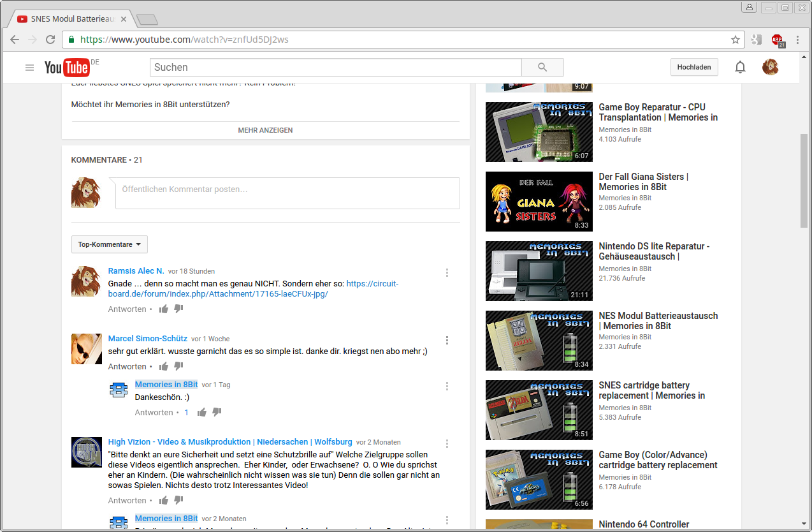Open NES Modul Batterieaustausch thumbnail
Screen dimensions: 812x532
(539, 341)
